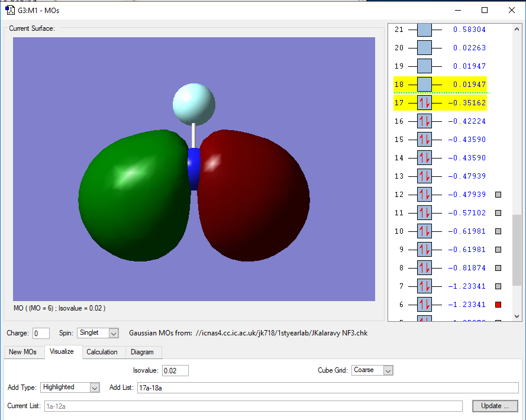
Task: Click the Isovalue input field
Action: pos(175,371)
